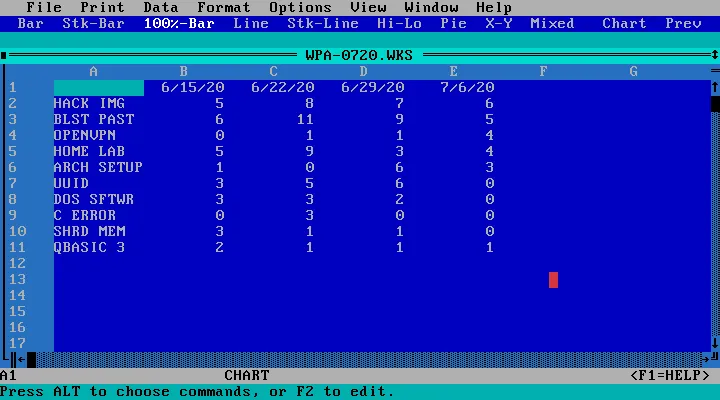
Task: Open the Options menu
Action: [300, 7]
